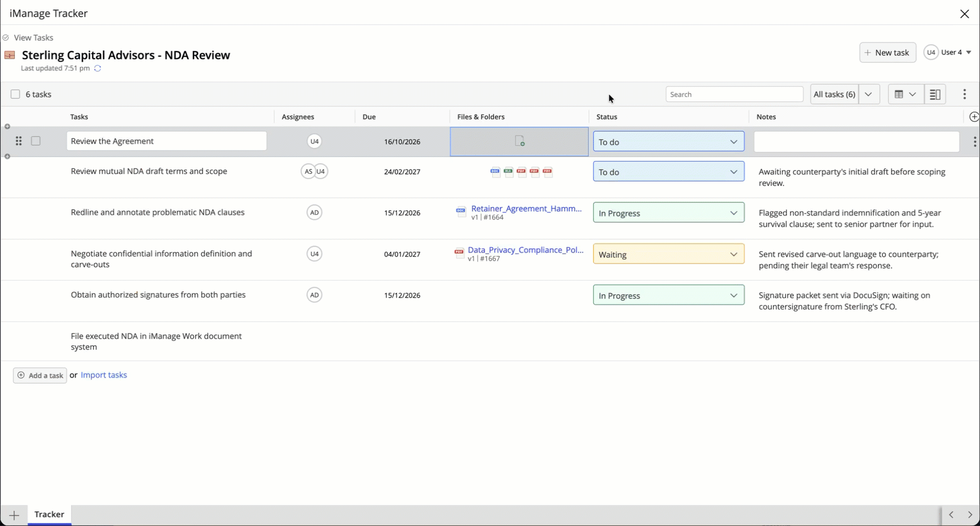
Task: Click the AD avatar in Redline and annotate row
Action: (x=314, y=213)
